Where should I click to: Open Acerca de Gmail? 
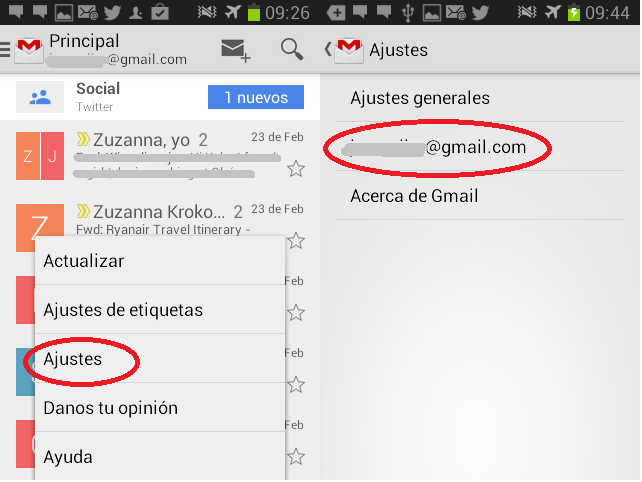(480, 196)
